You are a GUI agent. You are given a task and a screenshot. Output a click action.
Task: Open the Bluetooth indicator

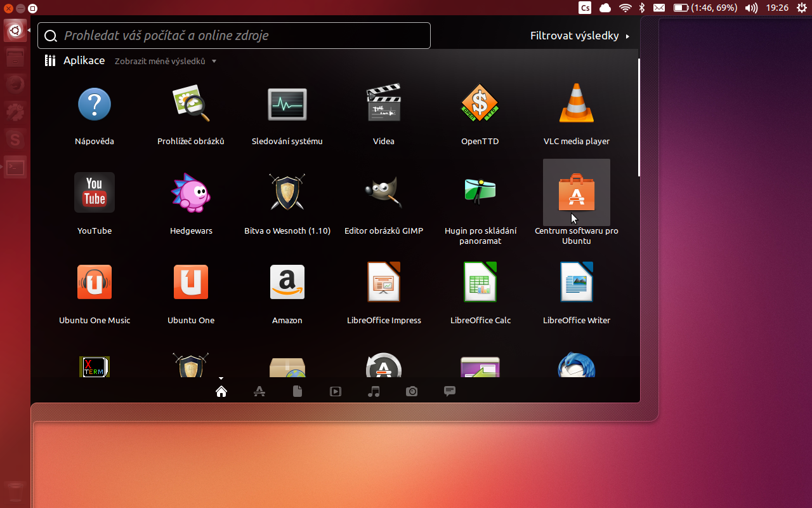point(642,8)
